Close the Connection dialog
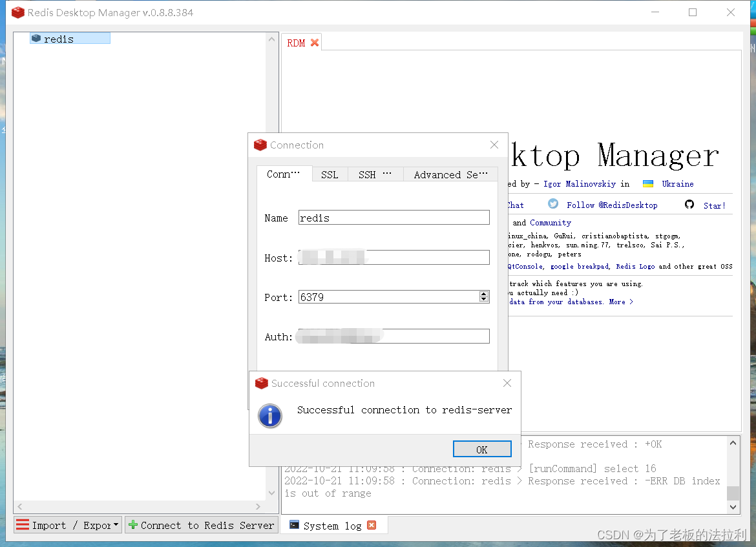This screenshot has width=756, height=547. 494,145
